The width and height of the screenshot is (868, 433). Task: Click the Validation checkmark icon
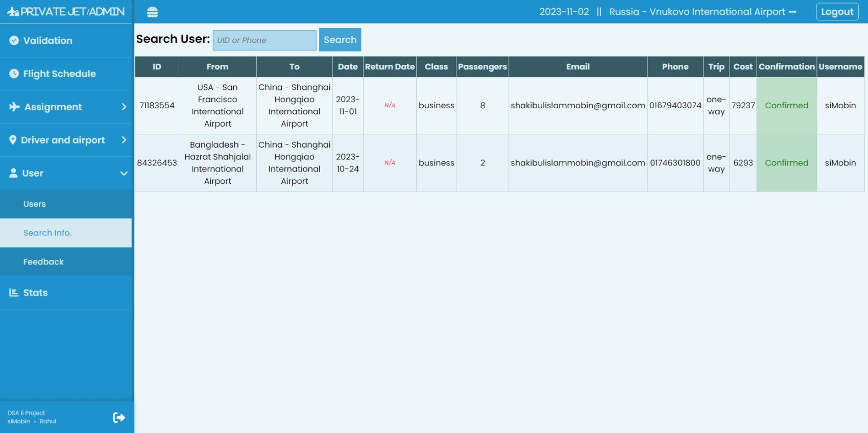(x=14, y=40)
